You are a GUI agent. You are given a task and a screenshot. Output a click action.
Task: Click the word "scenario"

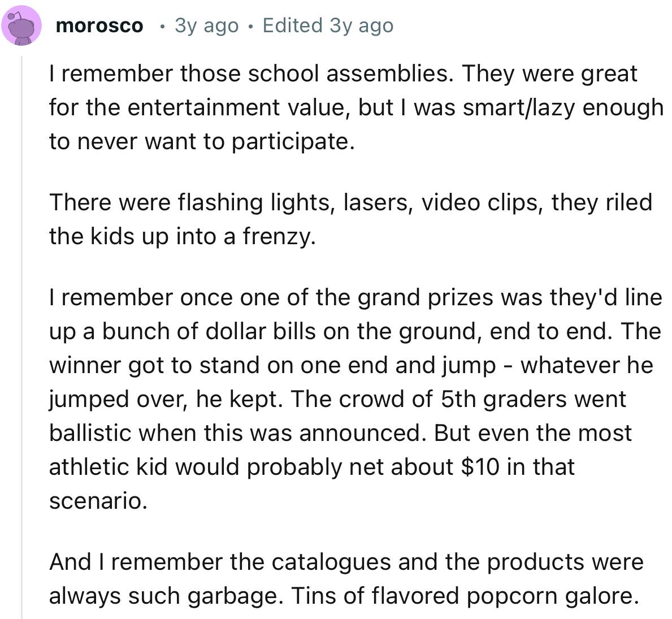(97, 501)
